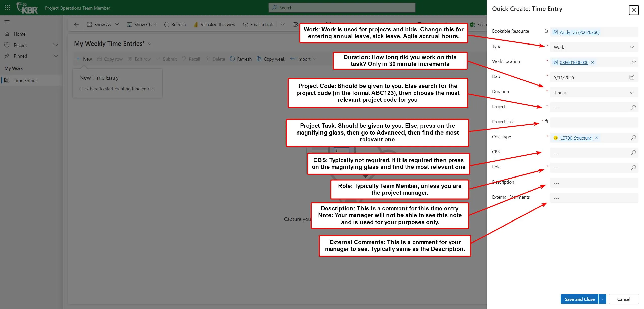Click the Project field search magnifier
This screenshot has width=644, height=309.
coord(633,107)
